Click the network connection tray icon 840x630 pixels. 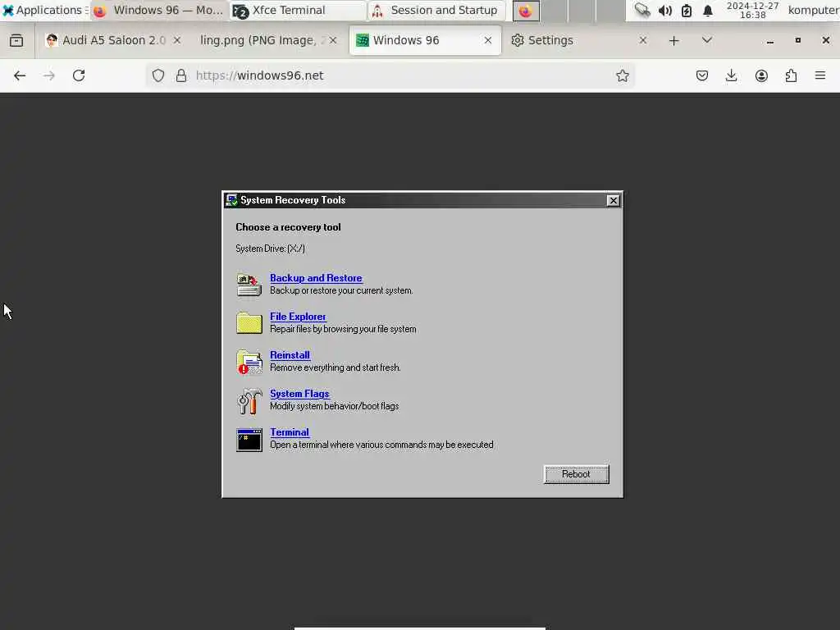coord(641,10)
